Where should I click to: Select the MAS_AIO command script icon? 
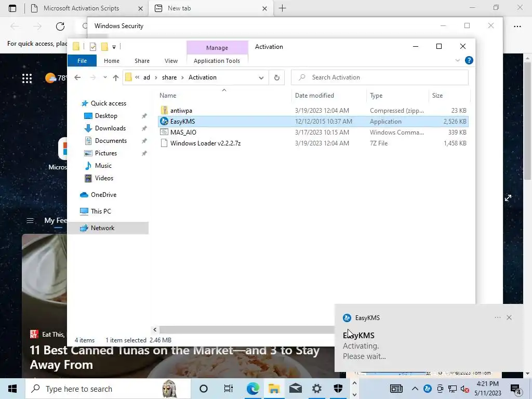164,132
